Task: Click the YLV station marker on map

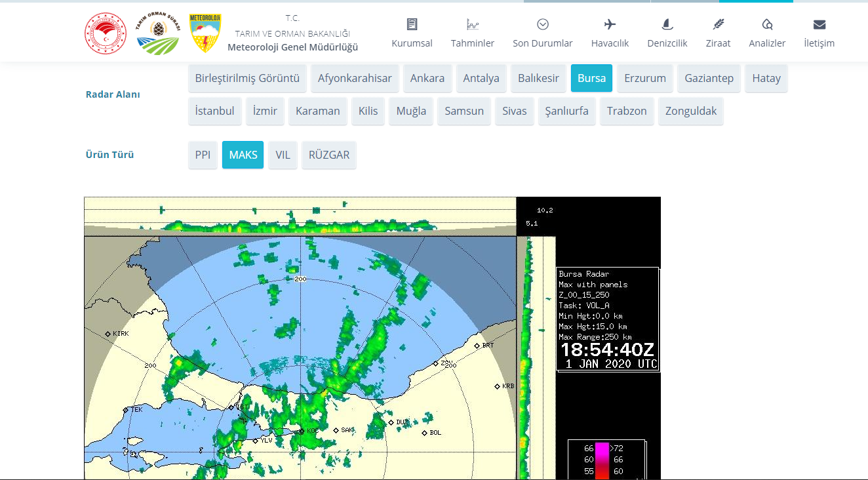Action: (256, 440)
